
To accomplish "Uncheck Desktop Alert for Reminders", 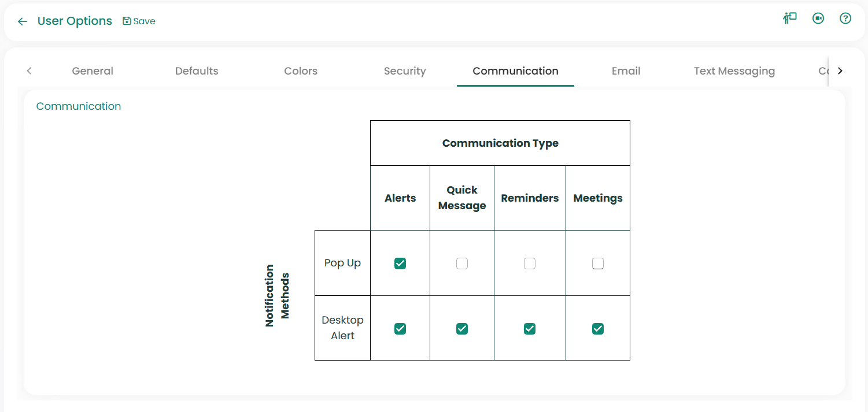I will tap(530, 329).
